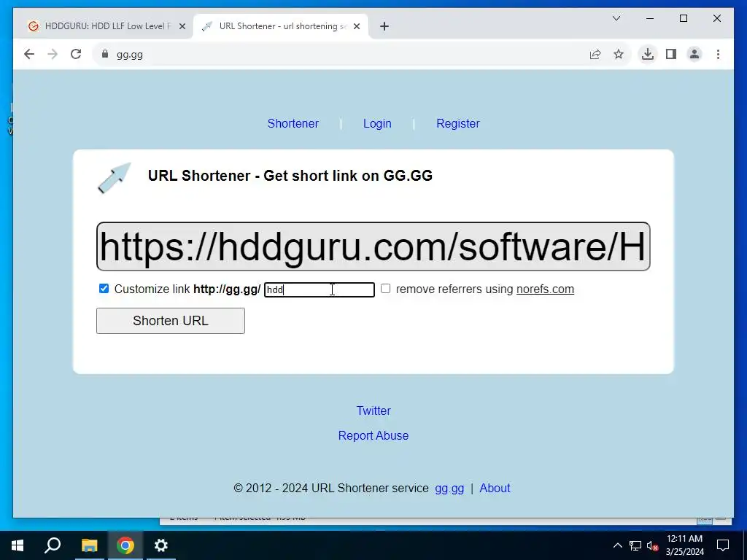
Task: Uncheck the Customize link checkbox
Action: [104, 289]
